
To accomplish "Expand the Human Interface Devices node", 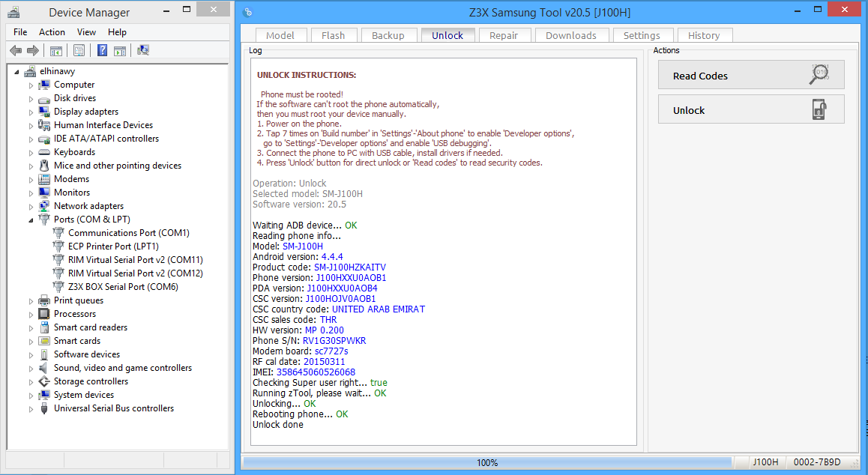I will coord(31,126).
